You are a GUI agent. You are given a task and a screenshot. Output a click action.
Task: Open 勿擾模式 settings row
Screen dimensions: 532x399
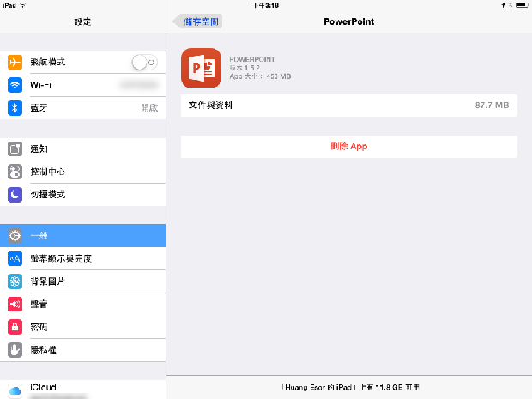pos(83,195)
